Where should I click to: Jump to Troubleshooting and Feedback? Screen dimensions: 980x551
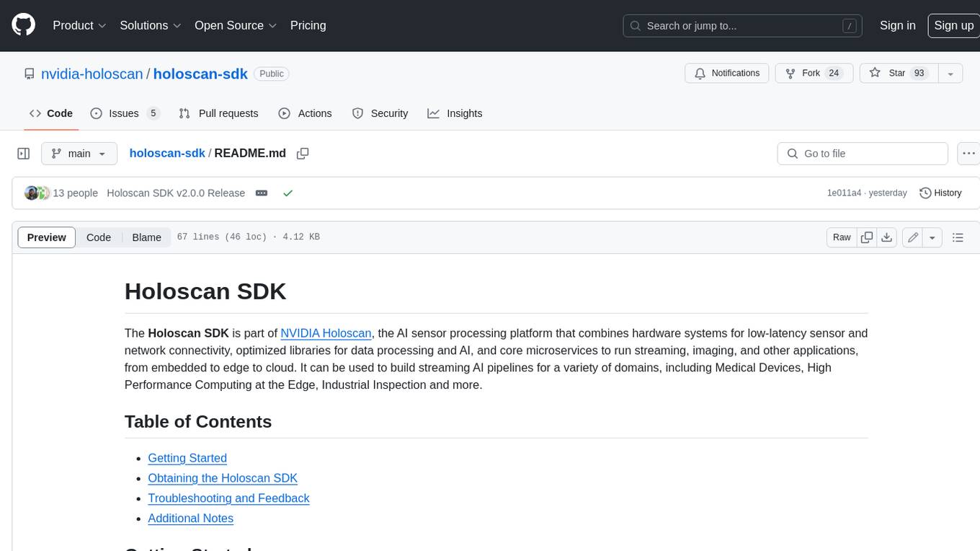[228, 498]
